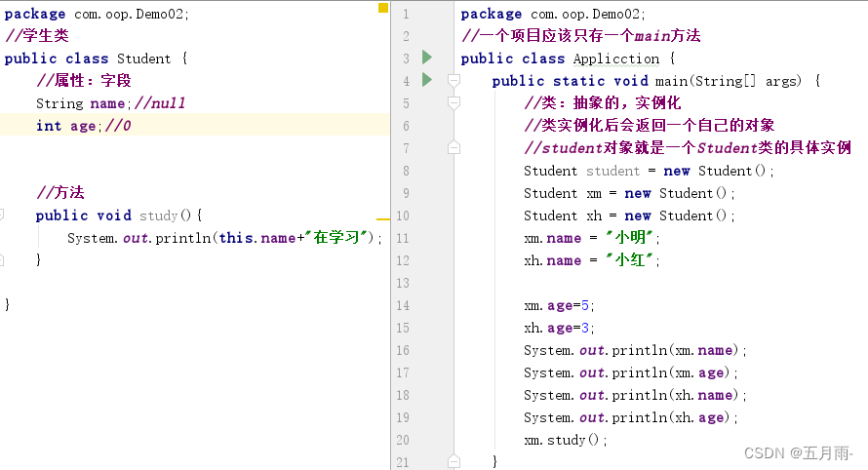Click the void keyword of study method

pos(114,215)
